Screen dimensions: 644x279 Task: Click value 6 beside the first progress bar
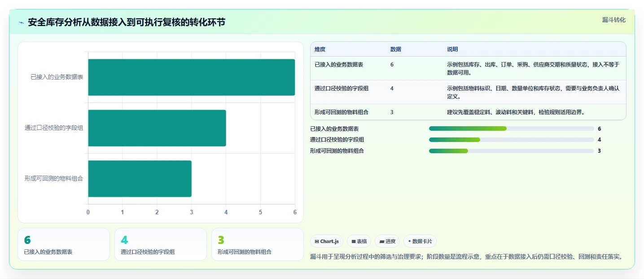coord(600,129)
